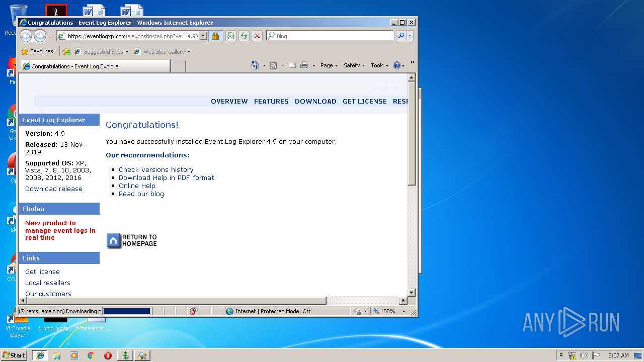
Task: Open the Chrome taskbar icon
Action: click(91, 355)
